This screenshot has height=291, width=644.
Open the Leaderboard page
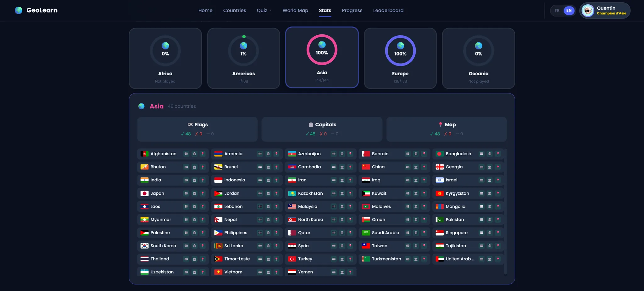[x=388, y=10]
